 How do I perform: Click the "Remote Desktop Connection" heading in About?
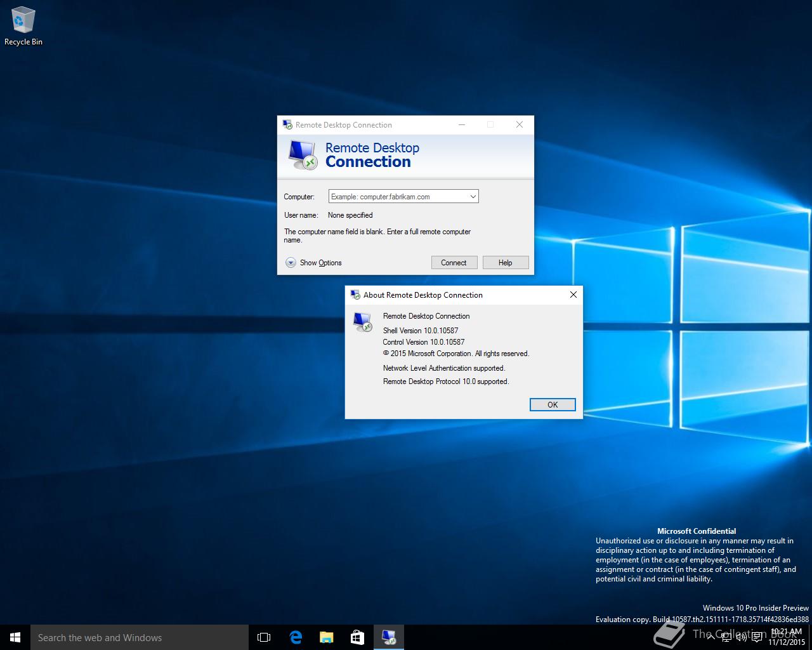click(x=426, y=316)
